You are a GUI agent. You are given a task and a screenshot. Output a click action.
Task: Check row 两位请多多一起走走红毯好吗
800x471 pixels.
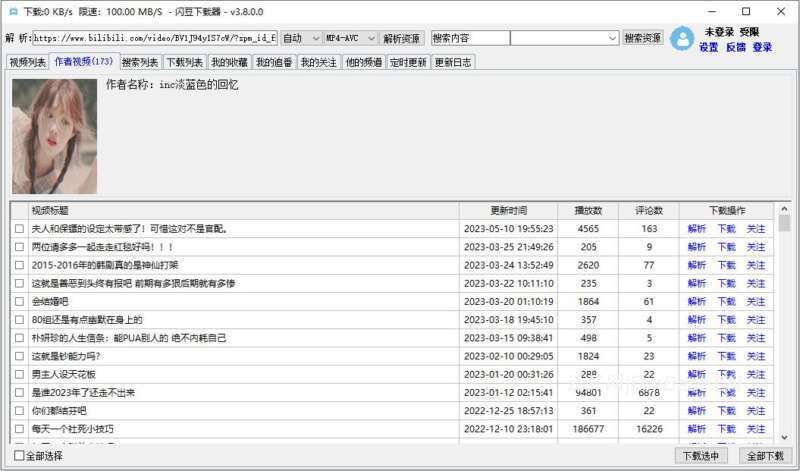tap(19, 247)
